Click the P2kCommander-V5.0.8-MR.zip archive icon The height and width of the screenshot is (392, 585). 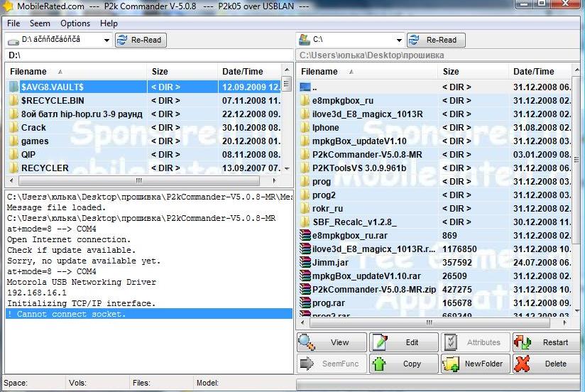305,289
